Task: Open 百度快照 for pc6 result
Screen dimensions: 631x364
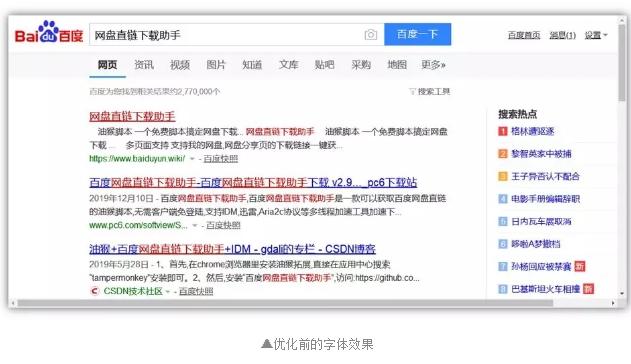Action: point(223,225)
